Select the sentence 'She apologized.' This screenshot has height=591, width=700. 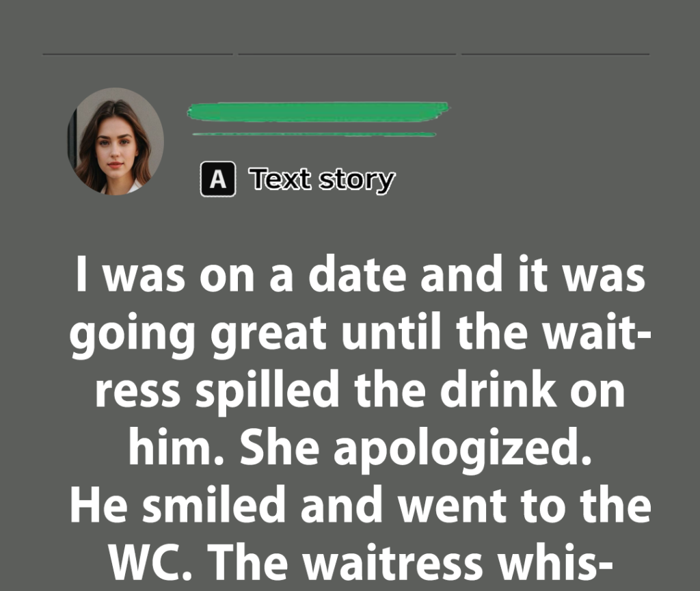pyautogui.click(x=416, y=449)
